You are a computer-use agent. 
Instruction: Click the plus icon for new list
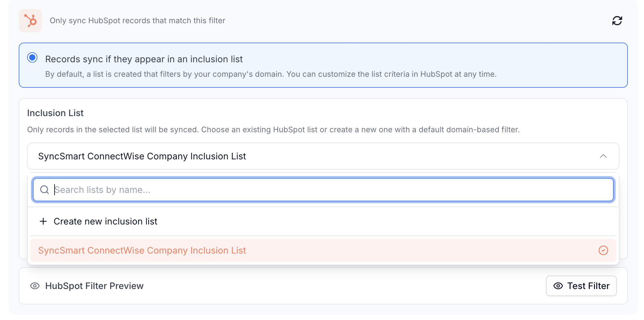43,221
